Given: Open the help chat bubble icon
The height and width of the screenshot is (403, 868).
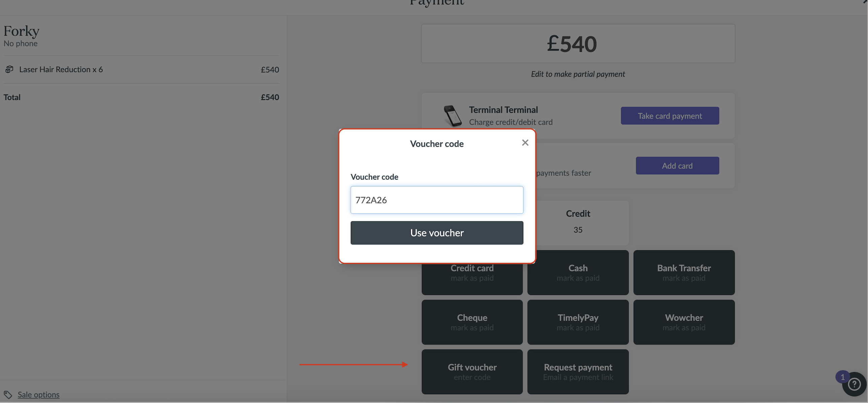Looking at the screenshot, I should click(854, 384).
